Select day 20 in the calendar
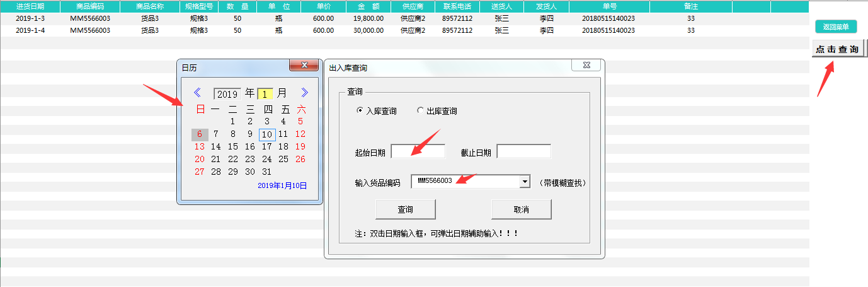This screenshot has height=287, width=868. (x=200, y=159)
